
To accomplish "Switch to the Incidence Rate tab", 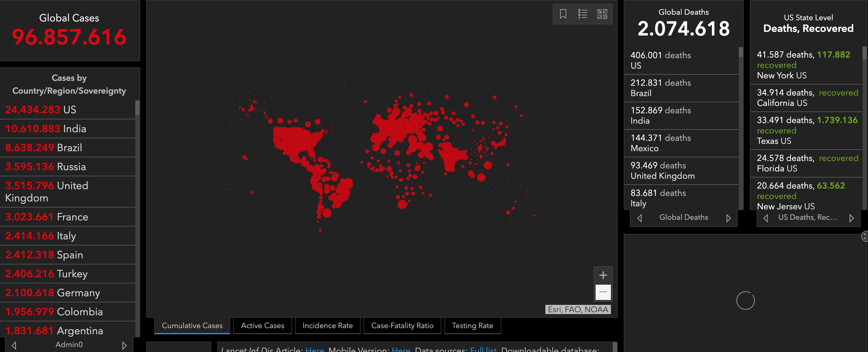I will (x=327, y=325).
